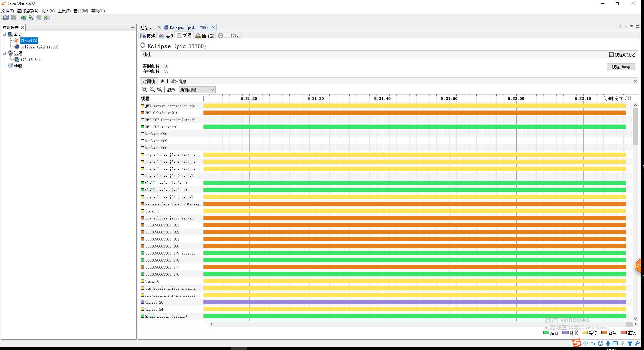The width and height of the screenshot is (644, 350).
Task: Click the Sogou wrench settings icon
Action: point(637,343)
